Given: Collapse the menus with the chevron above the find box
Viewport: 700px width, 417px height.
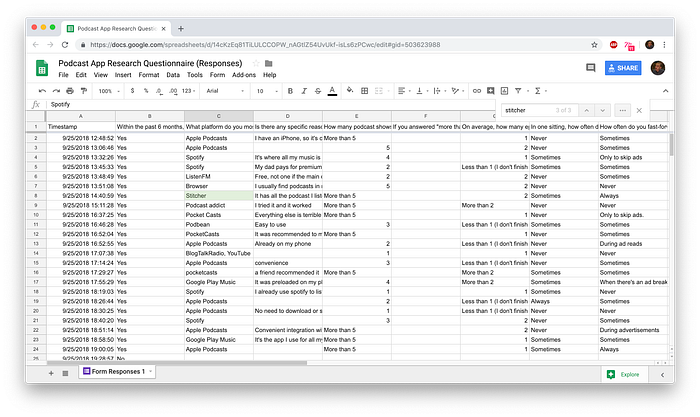Looking at the screenshot, I should (x=665, y=91).
